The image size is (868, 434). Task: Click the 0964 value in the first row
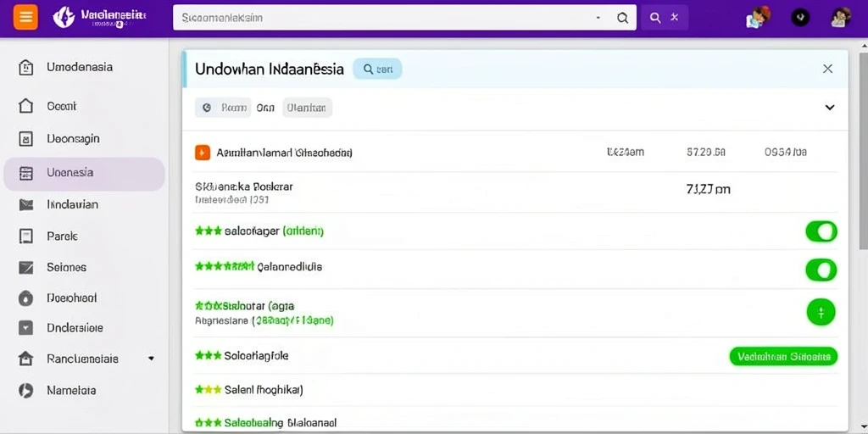click(x=786, y=152)
